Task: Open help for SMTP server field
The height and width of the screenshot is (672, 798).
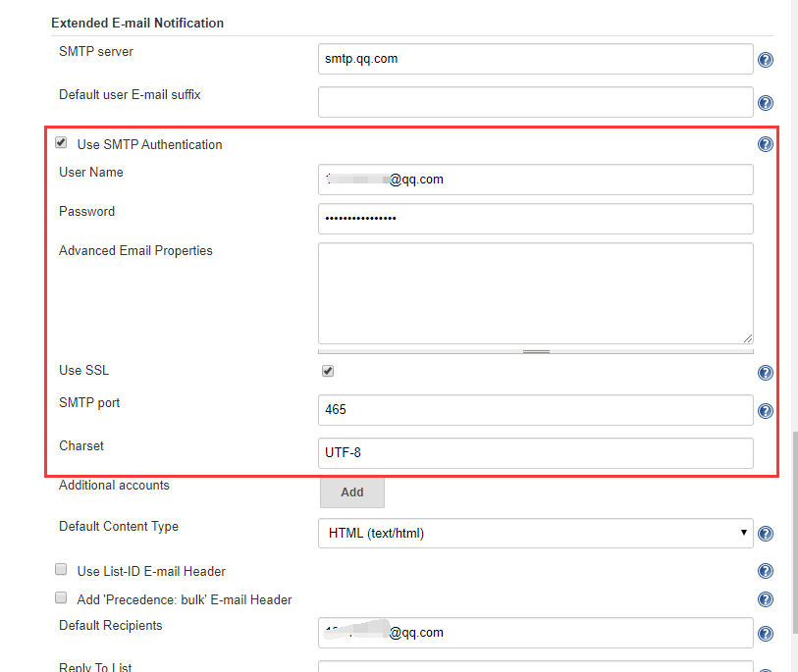Action: pos(766,60)
